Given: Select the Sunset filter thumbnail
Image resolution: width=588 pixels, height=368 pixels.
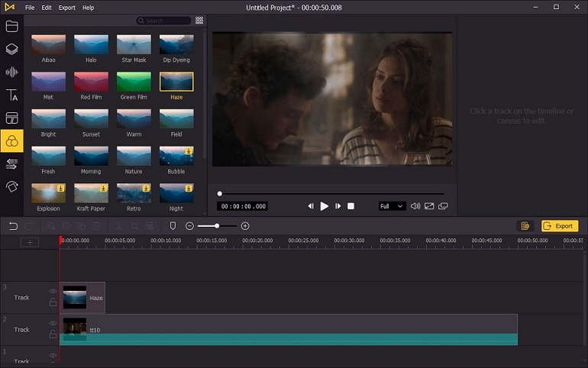Looking at the screenshot, I should 91,119.
